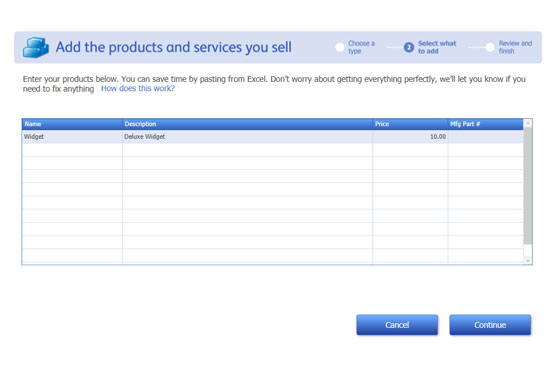Screen dimensions: 556x377
Task: Click the step 2 circle indicator
Action: pos(409,47)
